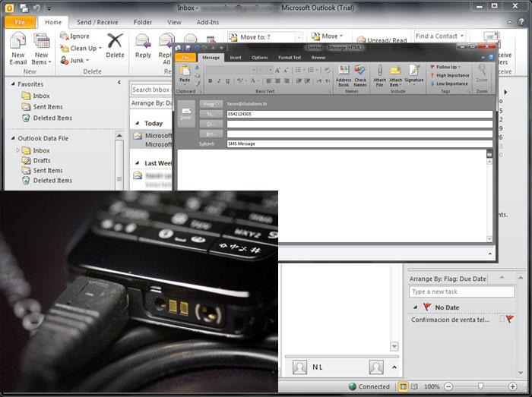532x397 pixels.
Task: Click the Ignore conversation icon
Action: [64, 36]
